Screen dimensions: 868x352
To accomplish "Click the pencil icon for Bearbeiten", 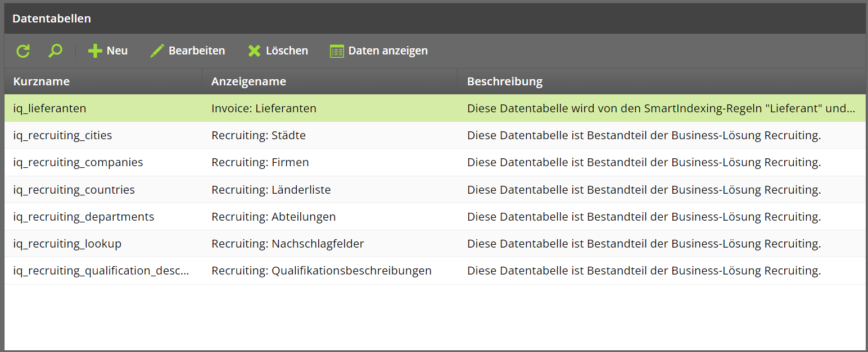I will (x=157, y=51).
